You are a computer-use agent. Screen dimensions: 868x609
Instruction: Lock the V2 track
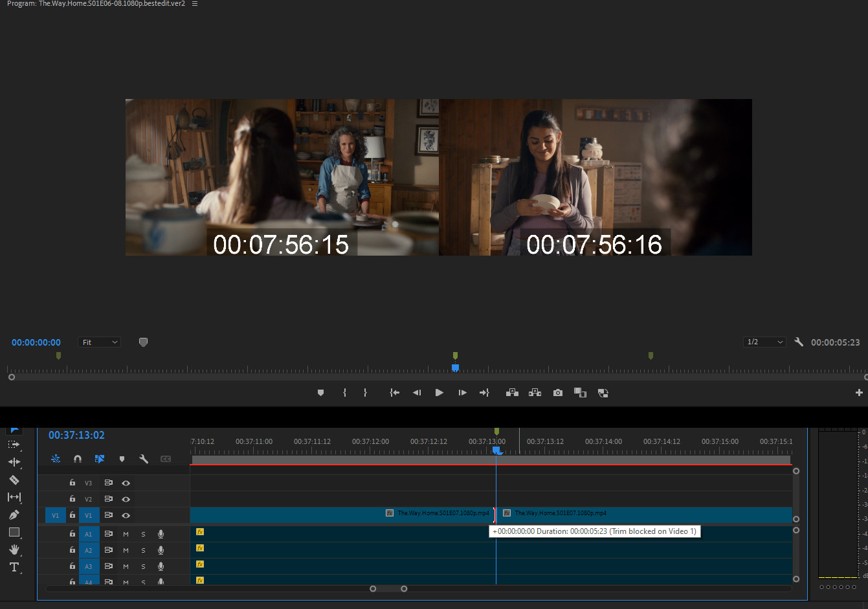click(x=72, y=499)
